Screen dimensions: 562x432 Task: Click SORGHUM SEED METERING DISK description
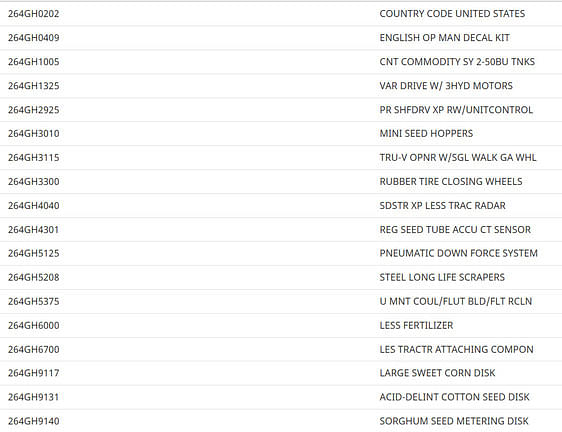tap(454, 421)
